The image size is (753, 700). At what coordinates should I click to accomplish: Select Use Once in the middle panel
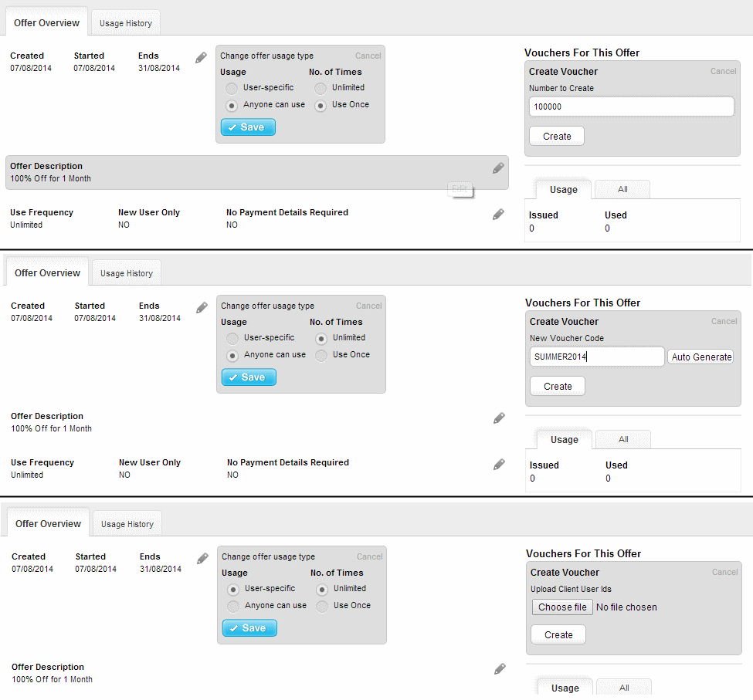pos(321,355)
